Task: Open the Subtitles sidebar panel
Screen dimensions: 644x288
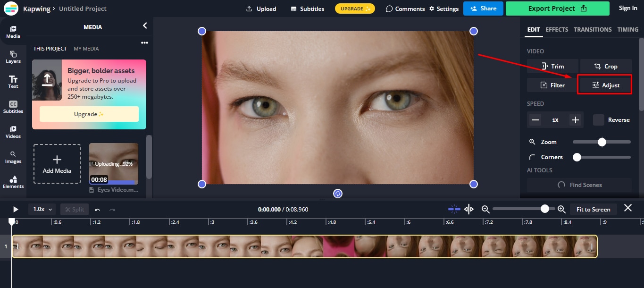Action: tap(13, 107)
